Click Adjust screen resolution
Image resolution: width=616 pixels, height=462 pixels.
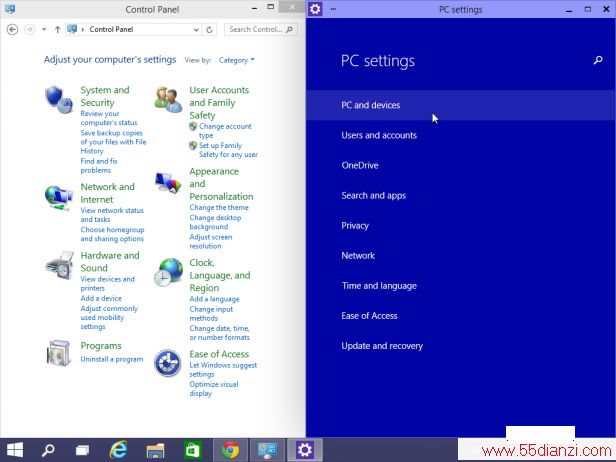pos(211,242)
